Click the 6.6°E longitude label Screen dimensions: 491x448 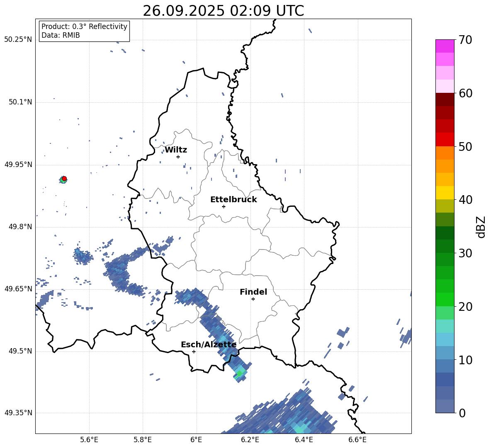[x=357, y=440]
